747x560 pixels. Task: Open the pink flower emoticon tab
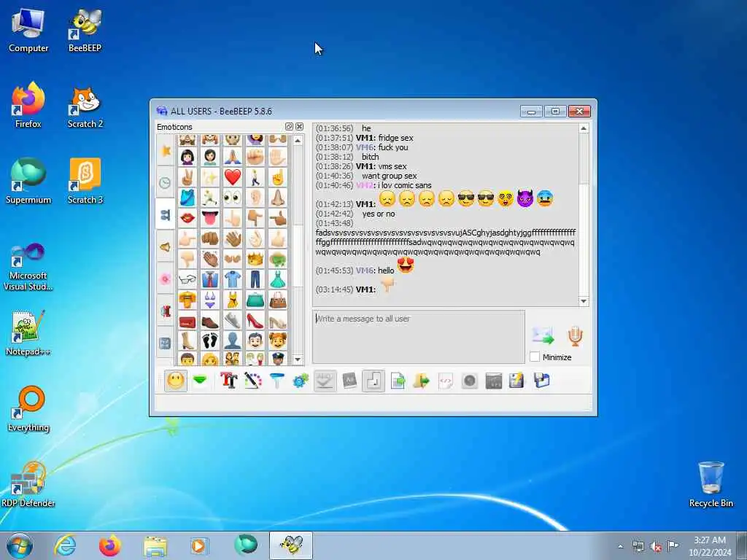(x=166, y=279)
